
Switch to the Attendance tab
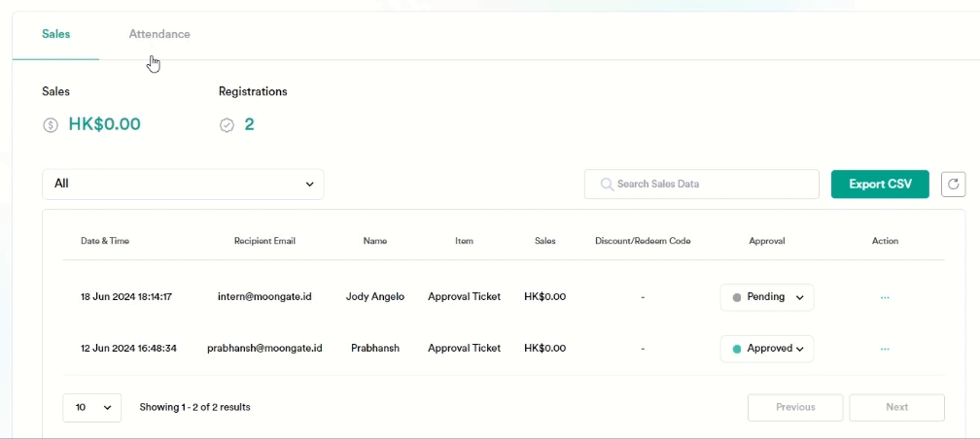(x=159, y=34)
